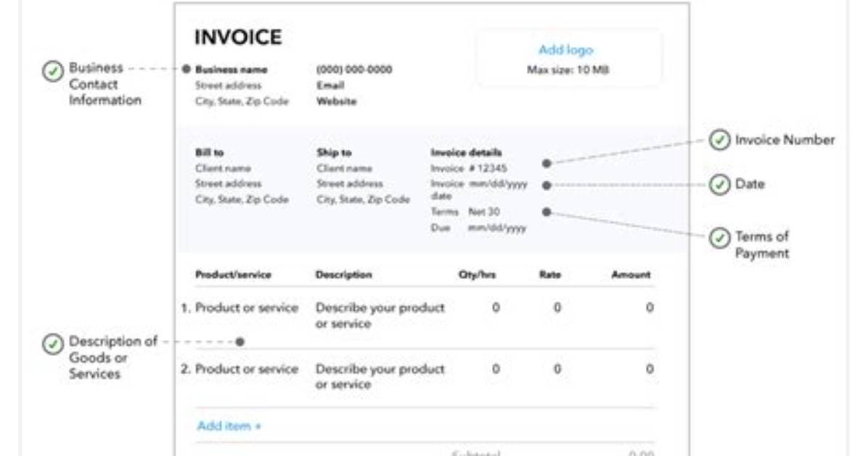868x456 pixels.
Task: Click the Max size: 10 MB text
Action: pos(568,70)
